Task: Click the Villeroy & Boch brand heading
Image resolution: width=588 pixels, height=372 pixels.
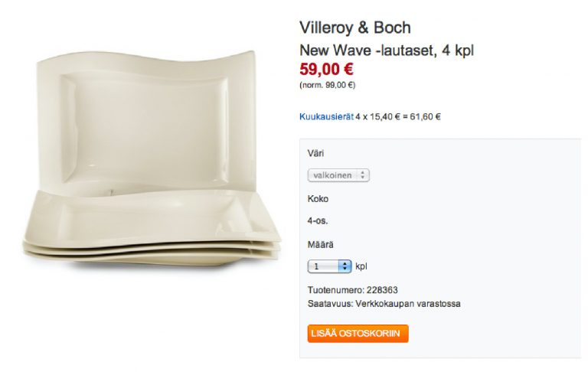Action: point(354,28)
